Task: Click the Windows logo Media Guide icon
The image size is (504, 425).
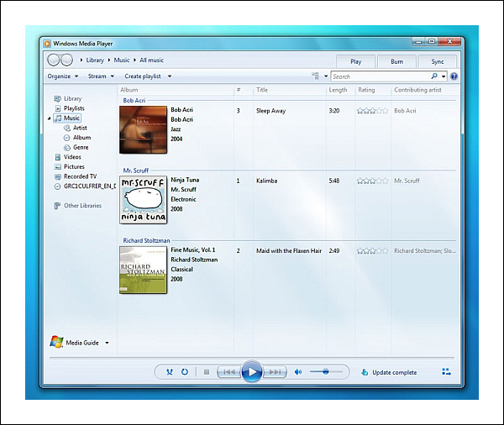Action: [56, 342]
